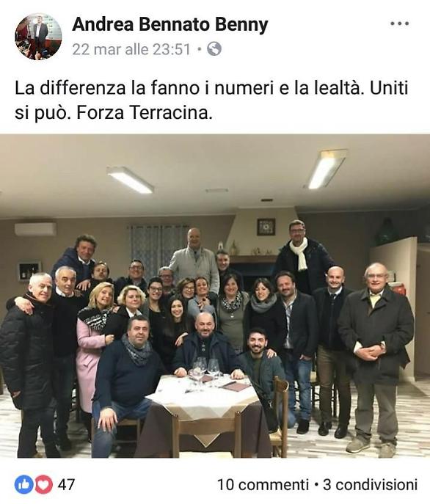430x504 pixels.
Task: Show who reacted via the 47 count
Action: click(x=66, y=485)
